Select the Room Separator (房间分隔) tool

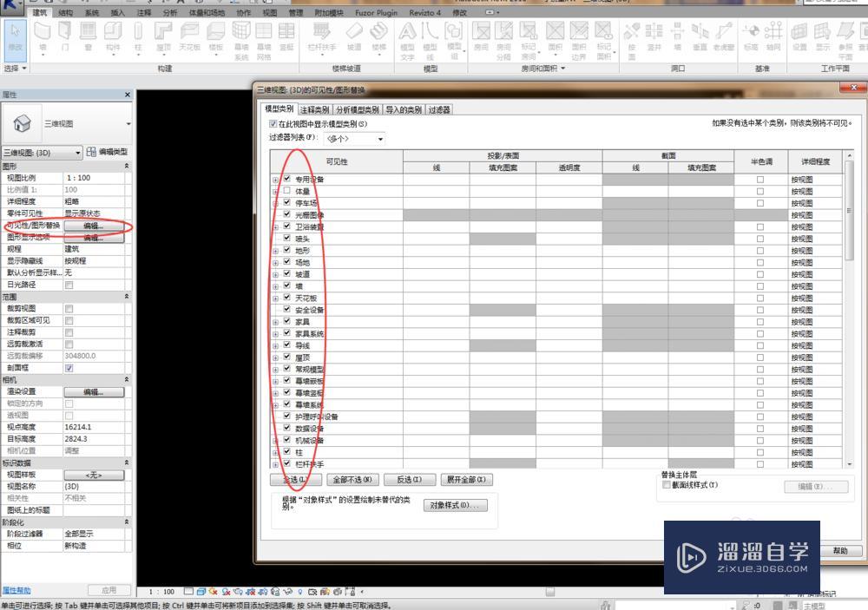click(x=503, y=40)
